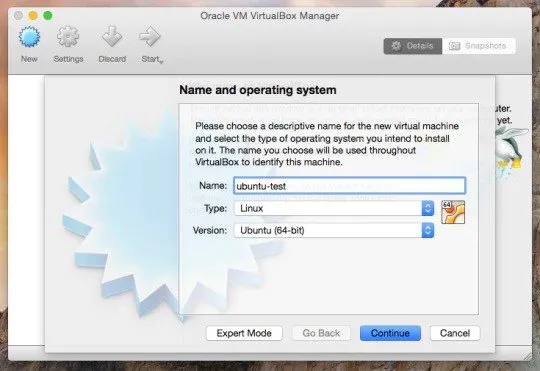Select the Details tab label
This screenshot has width=540, height=371.
[x=419, y=46]
